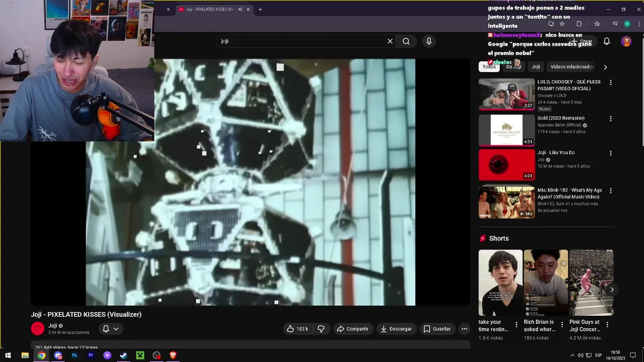
Task: Open options for blink-182 mix
Action: (611, 191)
